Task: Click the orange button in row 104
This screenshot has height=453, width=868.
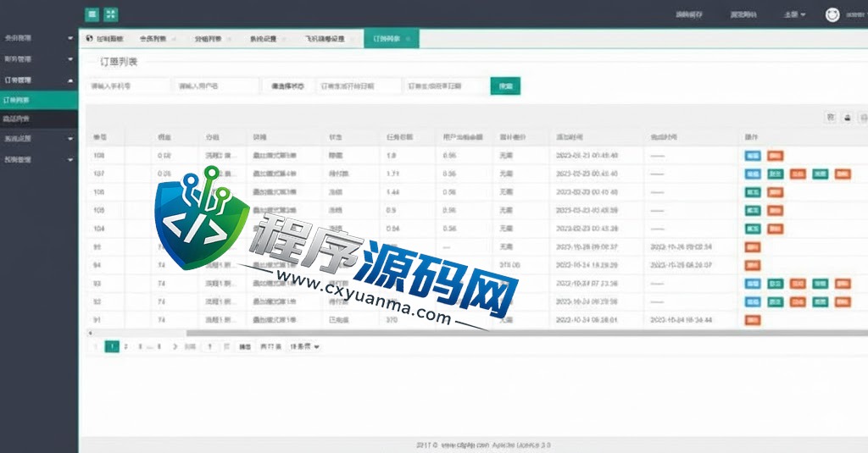Action: tap(775, 229)
